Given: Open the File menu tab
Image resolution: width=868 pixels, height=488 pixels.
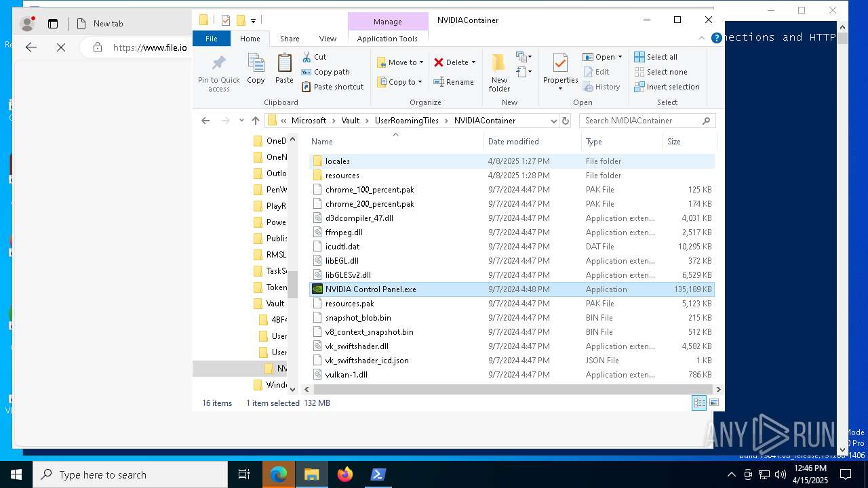Looking at the screenshot, I should click(212, 39).
